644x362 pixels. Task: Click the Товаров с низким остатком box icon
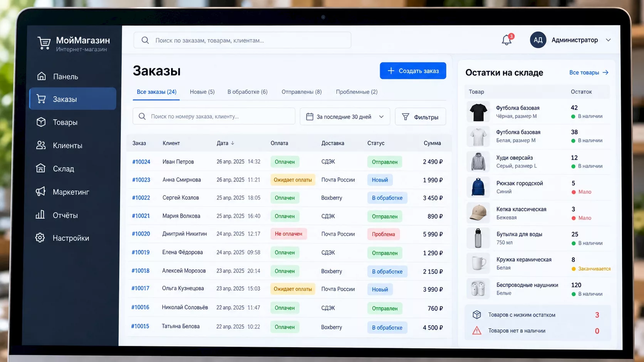click(x=477, y=315)
